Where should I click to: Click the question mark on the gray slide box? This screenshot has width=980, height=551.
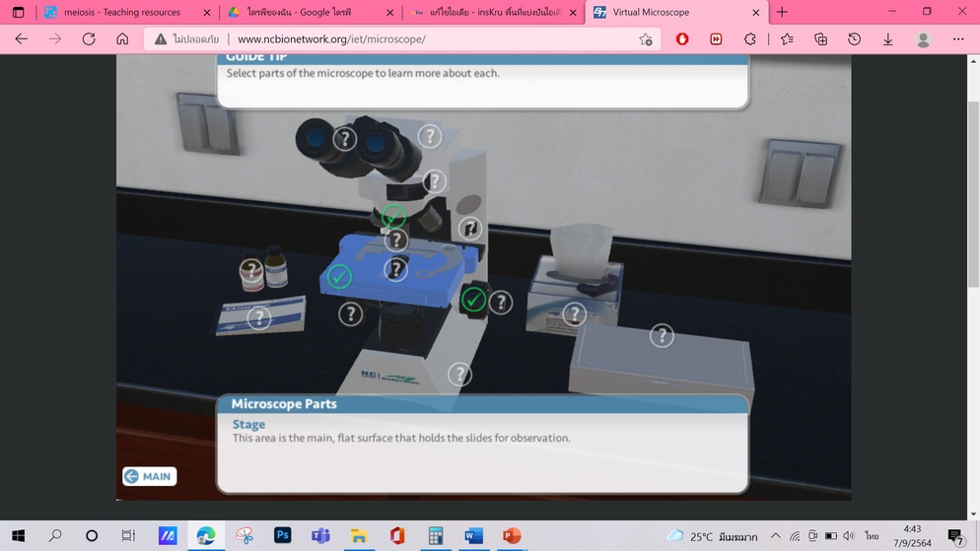coord(662,336)
